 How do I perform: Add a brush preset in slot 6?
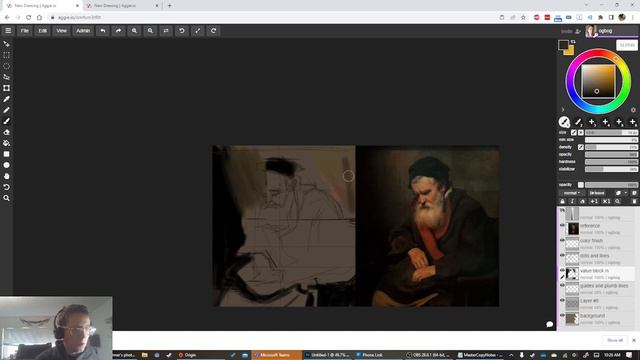[633, 122]
